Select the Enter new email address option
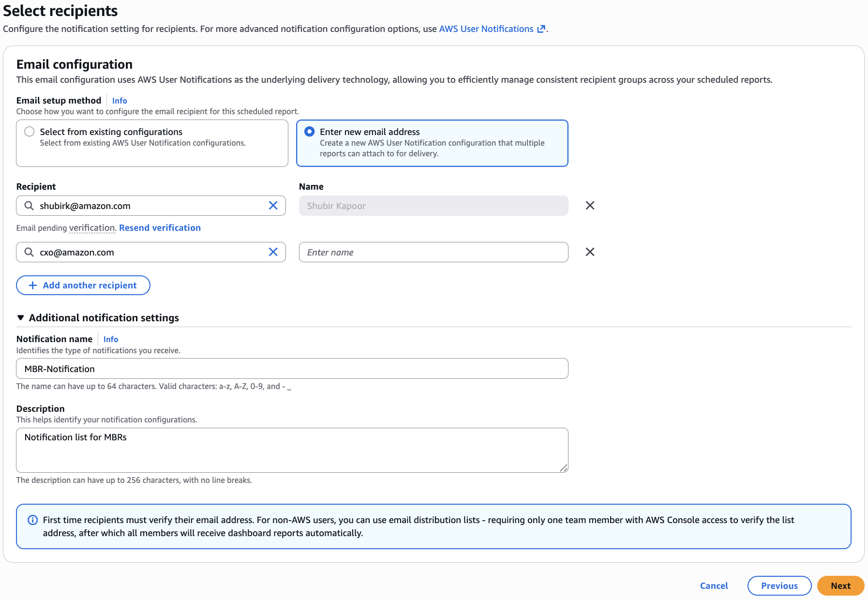This screenshot has width=868, height=600. [x=310, y=131]
